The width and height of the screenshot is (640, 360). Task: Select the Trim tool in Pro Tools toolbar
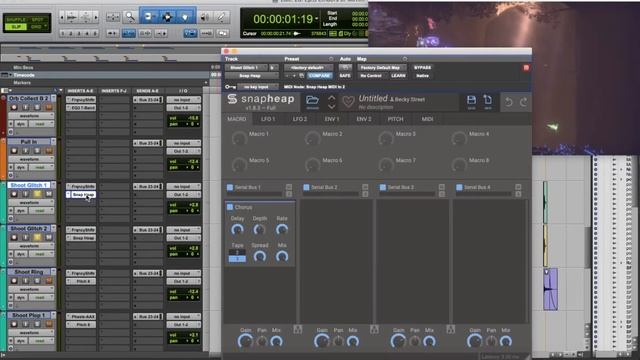point(149,17)
